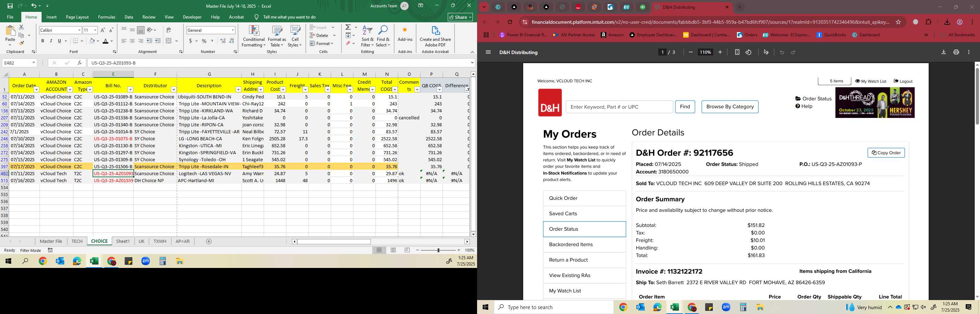The width and height of the screenshot is (980, 314).
Task: Click Increase Indent icon
Action: click(x=158, y=41)
